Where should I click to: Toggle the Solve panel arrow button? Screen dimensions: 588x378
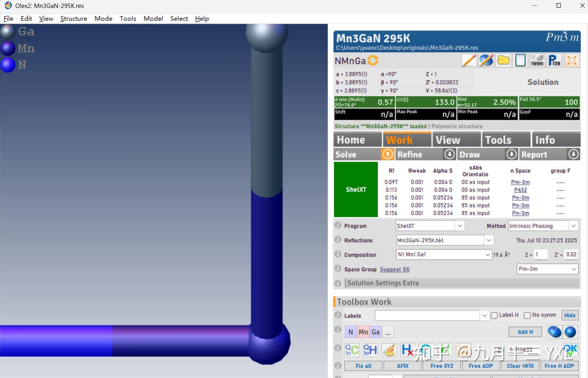387,154
